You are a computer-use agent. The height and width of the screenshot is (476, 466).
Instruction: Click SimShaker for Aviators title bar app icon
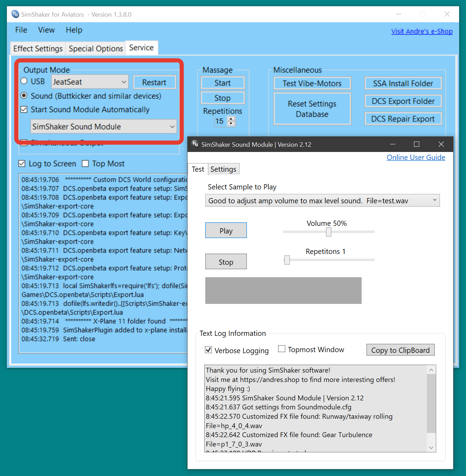pos(15,14)
